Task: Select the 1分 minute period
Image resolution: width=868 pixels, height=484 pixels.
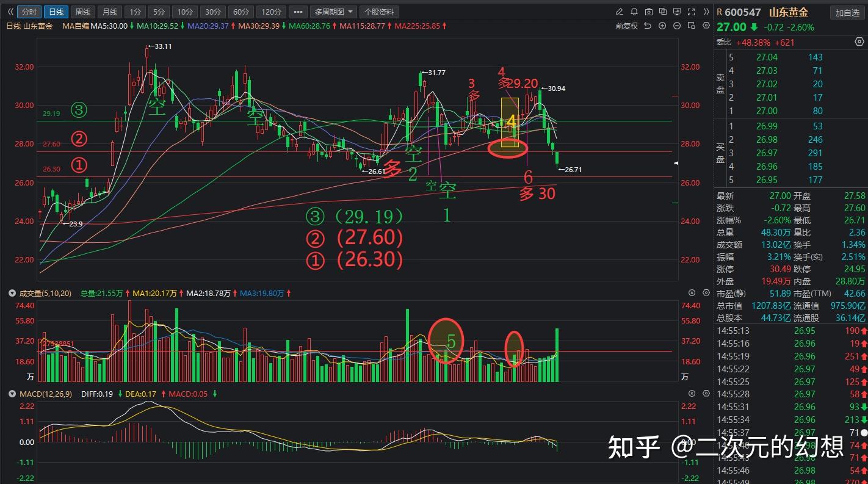Action: pyautogui.click(x=135, y=12)
